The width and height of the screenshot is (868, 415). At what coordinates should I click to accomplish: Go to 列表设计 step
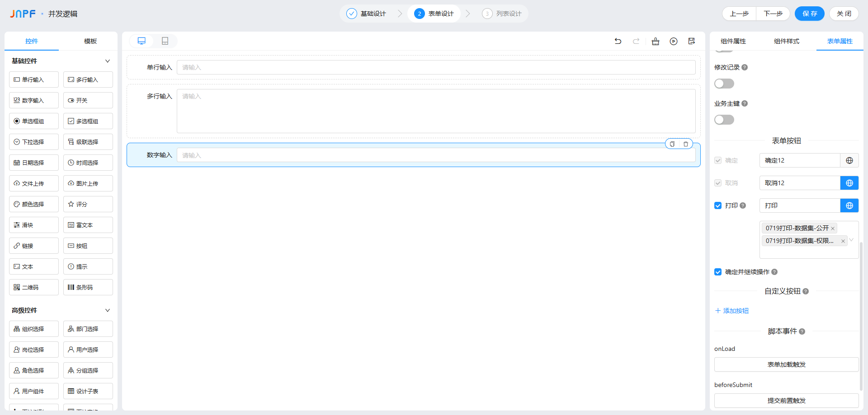tap(502, 14)
